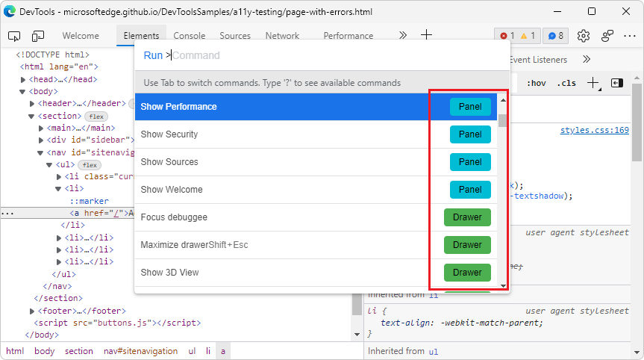Select the ::marker pseudo element

(89, 201)
